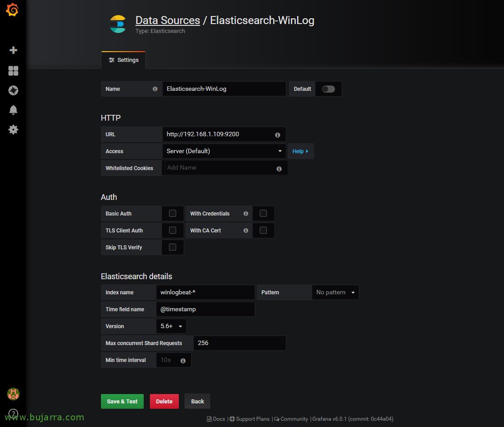504x427 pixels.
Task: Open the Alerting bell icon
Action: [13, 110]
